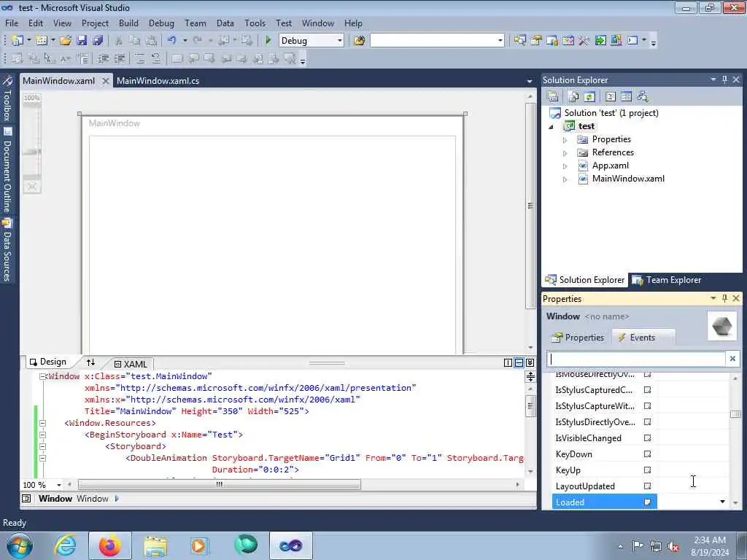Click View Class Diagram icon in Solution Explorer
The image size is (747, 560).
(642, 97)
